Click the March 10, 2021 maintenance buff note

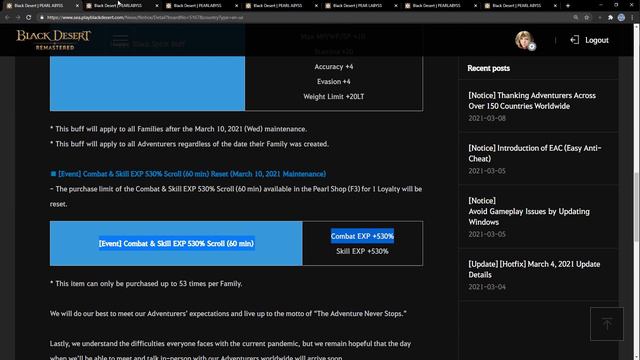point(178,129)
